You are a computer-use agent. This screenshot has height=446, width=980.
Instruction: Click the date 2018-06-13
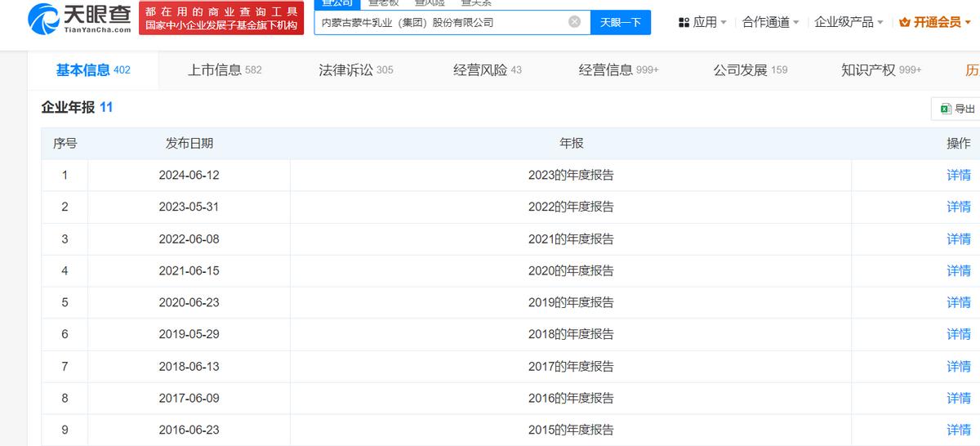coord(189,367)
